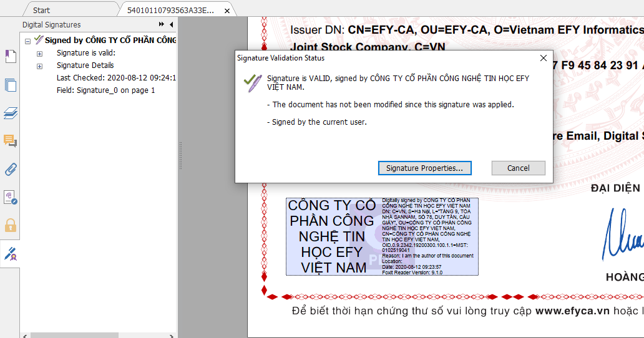This screenshot has height=338, width=644.
Task: Close the 54010110793563A33E document tab
Action: point(227,11)
